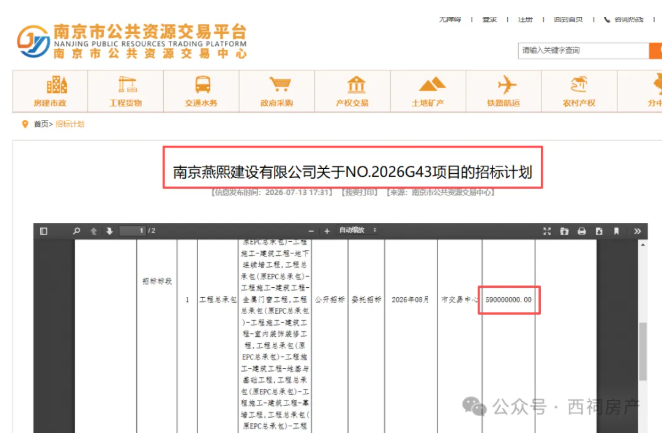Open 产权交易 category

click(x=352, y=91)
